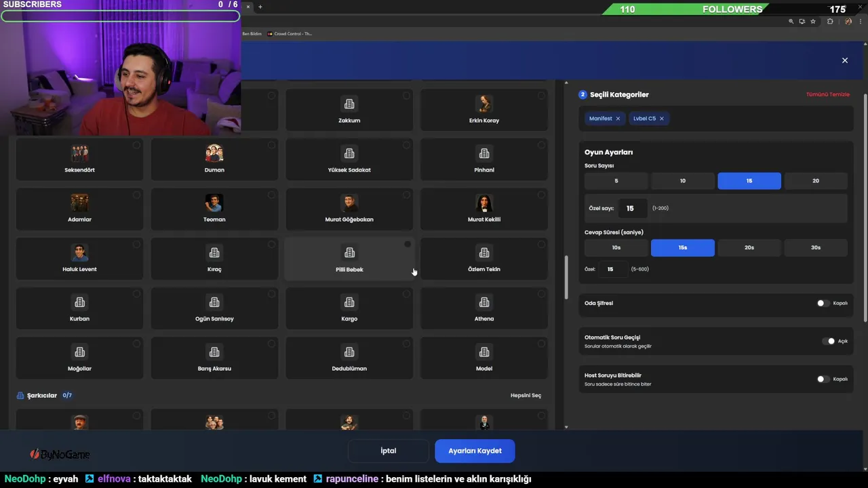Set answer time to 30s
This screenshot has width=868, height=488.
pos(816,247)
